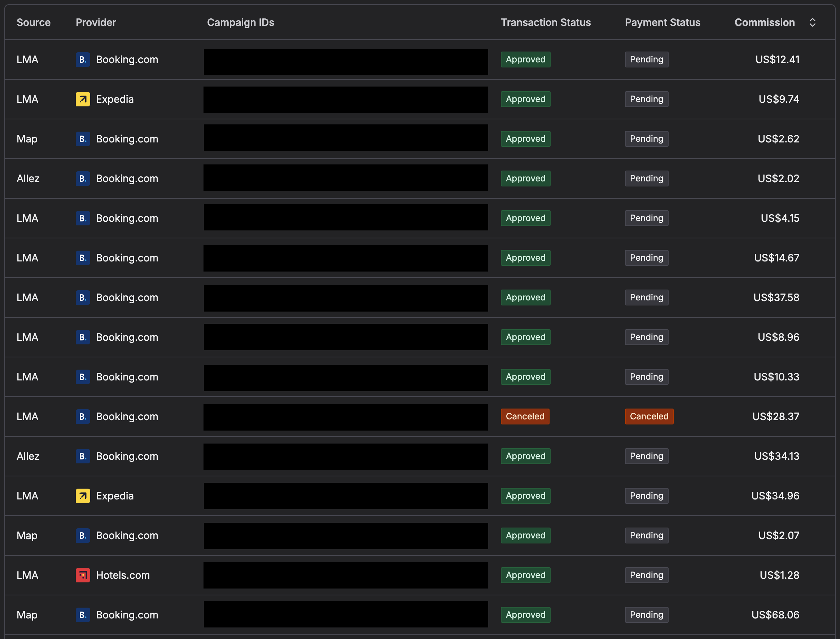The width and height of the screenshot is (840, 639).
Task: Click the Canceled transaction status badge
Action: [x=525, y=417]
